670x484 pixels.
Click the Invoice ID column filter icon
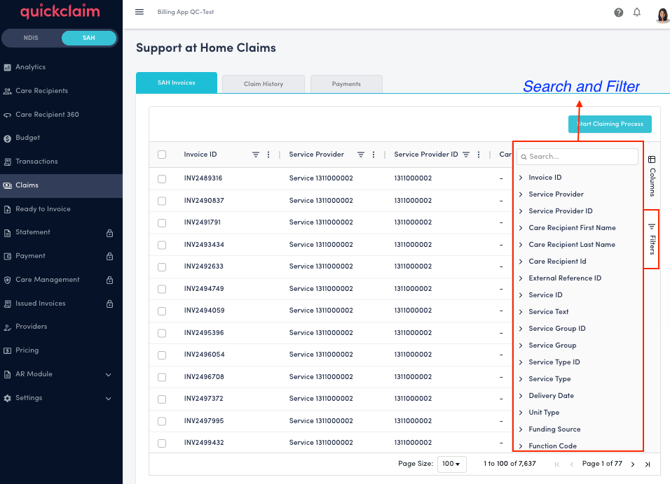pyautogui.click(x=256, y=155)
